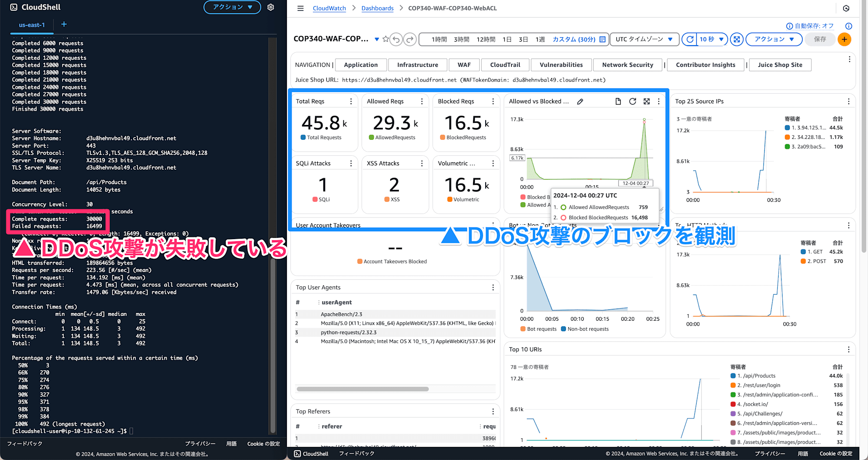Go to the Application dashboard
The width and height of the screenshot is (868, 460).
point(361,65)
